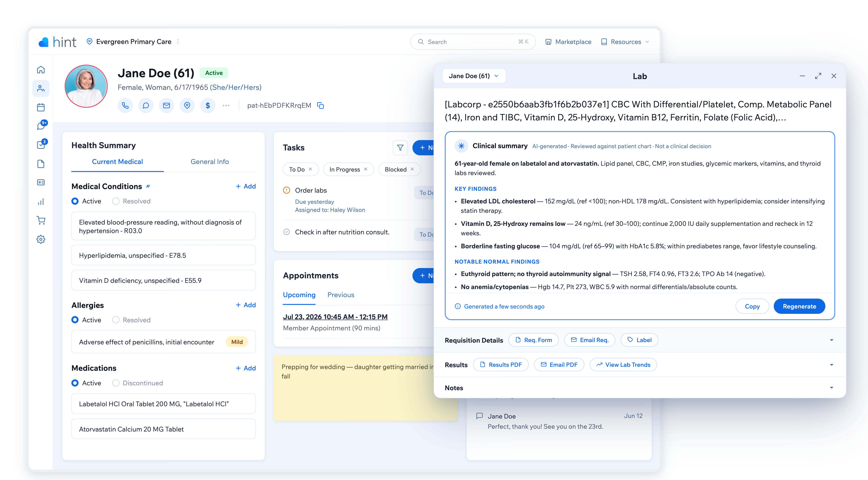868x480 pixels.
Task: Open the shopping cart icon in sidebar
Action: 41,220
